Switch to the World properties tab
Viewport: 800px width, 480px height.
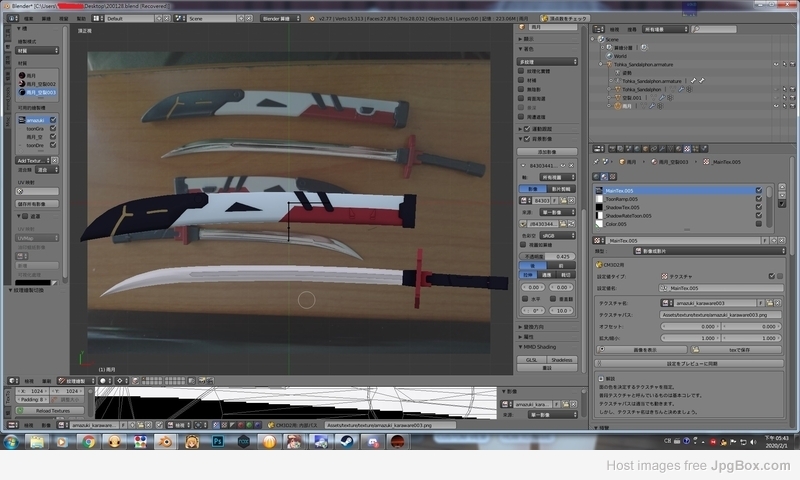[637, 149]
